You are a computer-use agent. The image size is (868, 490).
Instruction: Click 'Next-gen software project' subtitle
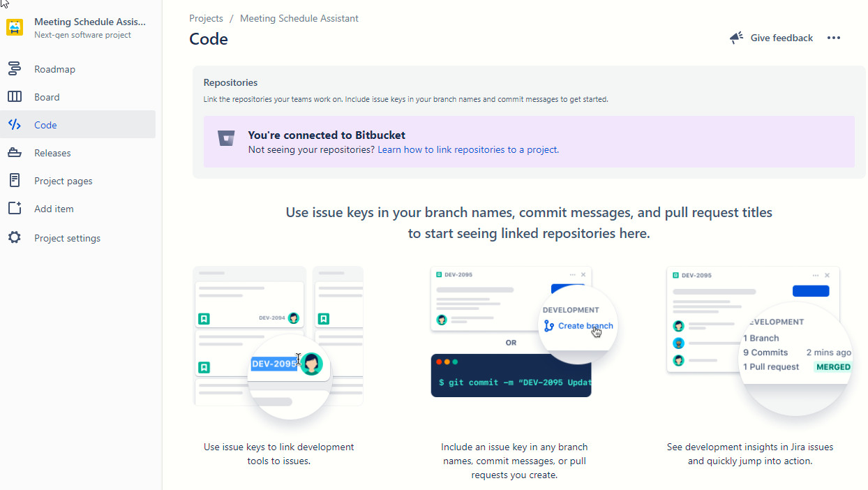click(82, 35)
